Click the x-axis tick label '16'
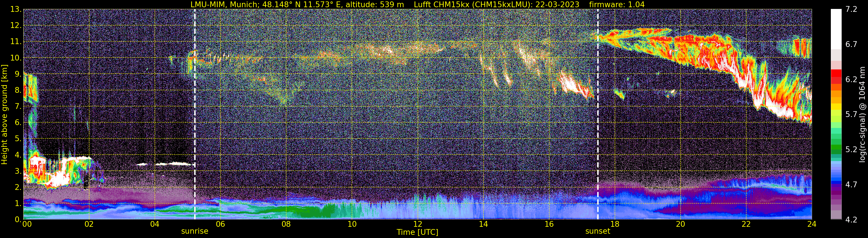Screen dimensions: 868x238 click(x=549, y=224)
